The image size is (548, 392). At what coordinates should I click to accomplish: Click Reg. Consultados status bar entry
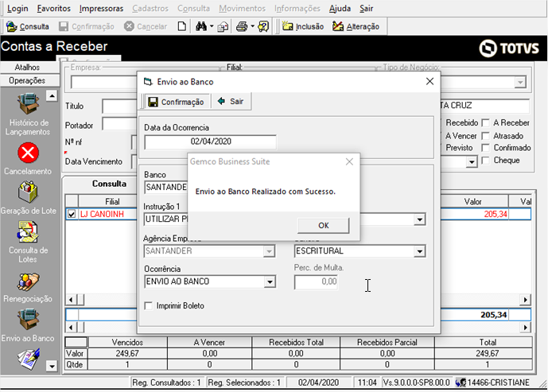[x=167, y=382]
